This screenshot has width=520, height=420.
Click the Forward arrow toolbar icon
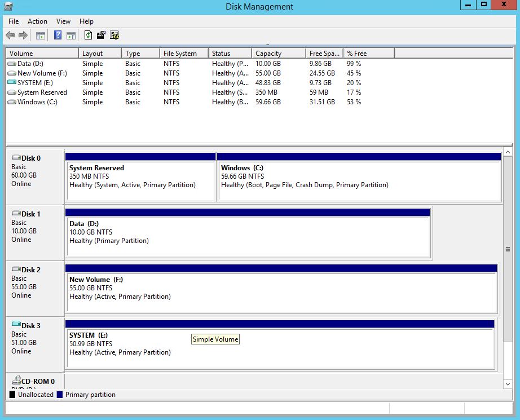click(x=23, y=36)
